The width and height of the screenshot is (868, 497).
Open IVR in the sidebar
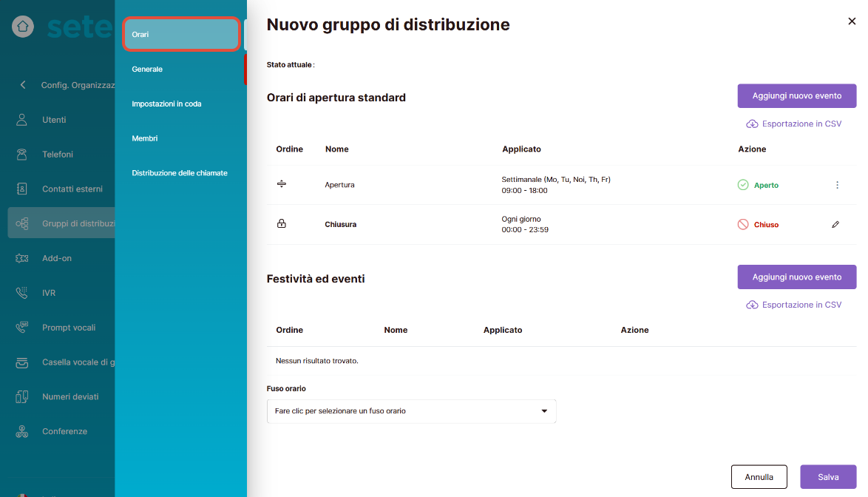tap(49, 293)
